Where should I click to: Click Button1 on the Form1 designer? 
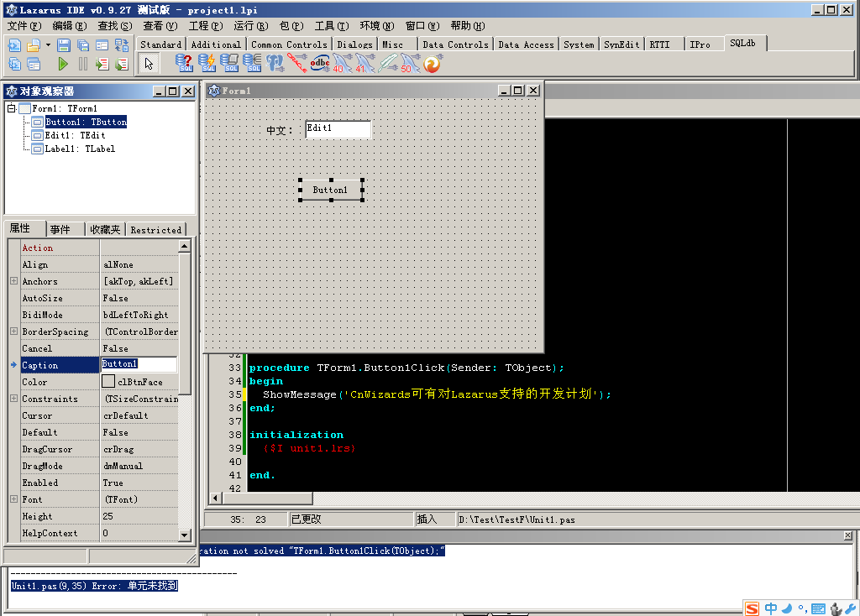pyautogui.click(x=330, y=191)
